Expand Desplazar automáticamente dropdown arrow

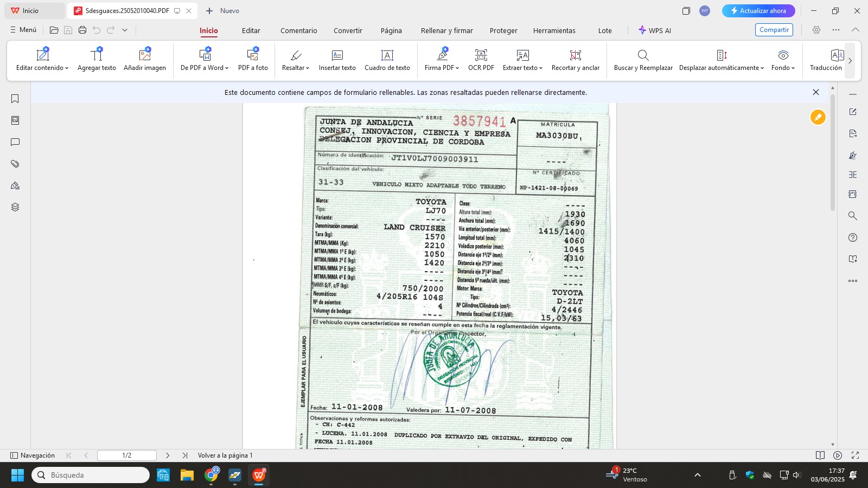(x=762, y=68)
